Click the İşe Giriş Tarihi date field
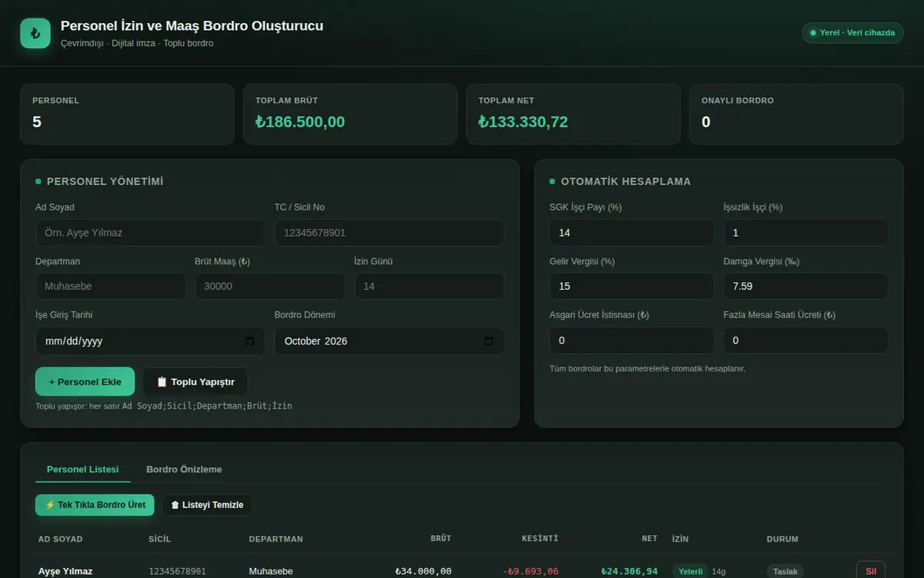 click(x=150, y=341)
